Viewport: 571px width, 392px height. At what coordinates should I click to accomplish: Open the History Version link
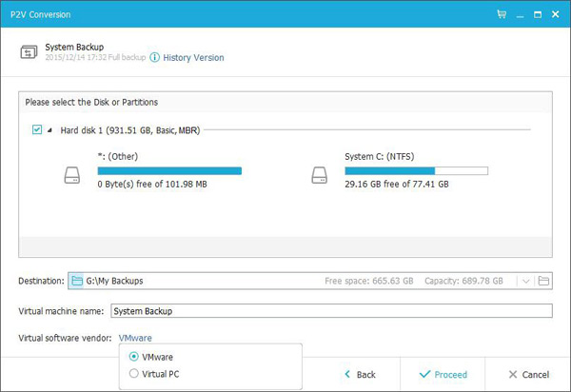pos(193,57)
